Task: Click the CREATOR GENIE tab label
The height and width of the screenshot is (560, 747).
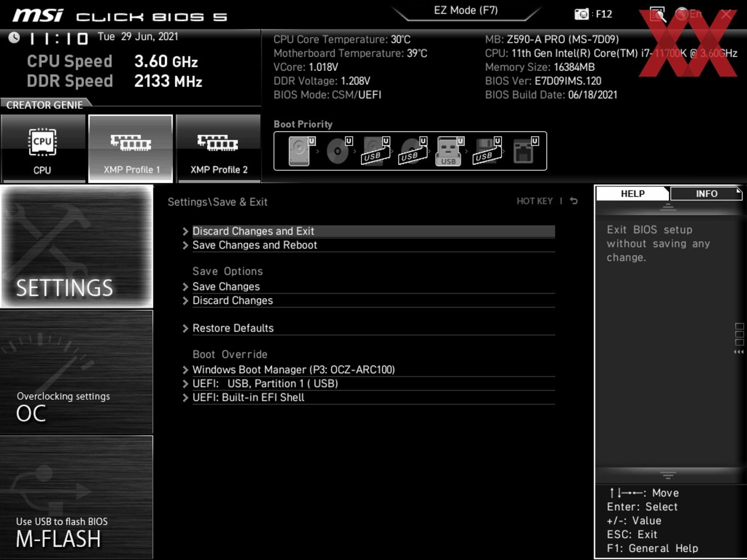Action: point(45,104)
